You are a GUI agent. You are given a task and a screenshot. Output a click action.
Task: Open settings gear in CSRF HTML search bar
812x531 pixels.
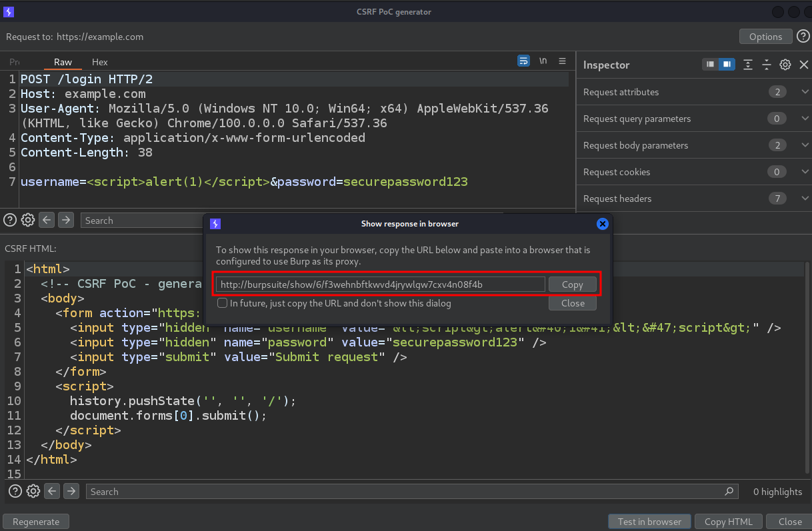pos(33,491)
